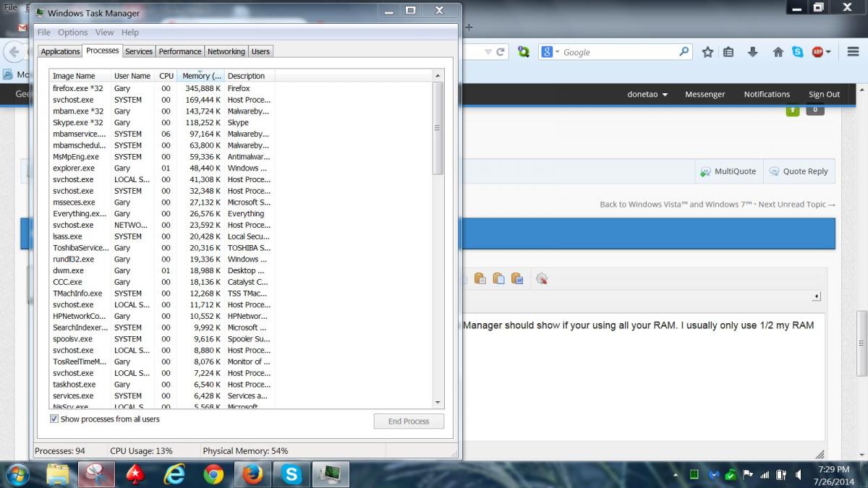The height and width of the screenshot is (488, 868).
Task: Open the View menu in Task Manager
Action: 105,33
